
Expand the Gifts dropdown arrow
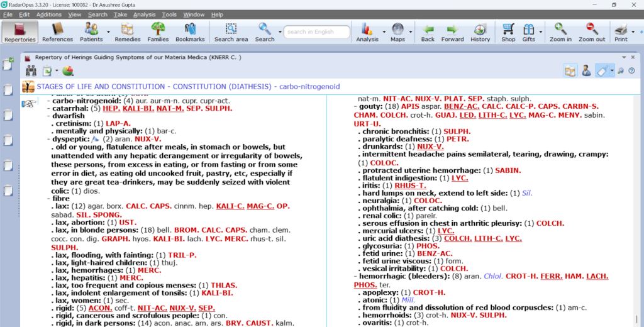(540, 32)
